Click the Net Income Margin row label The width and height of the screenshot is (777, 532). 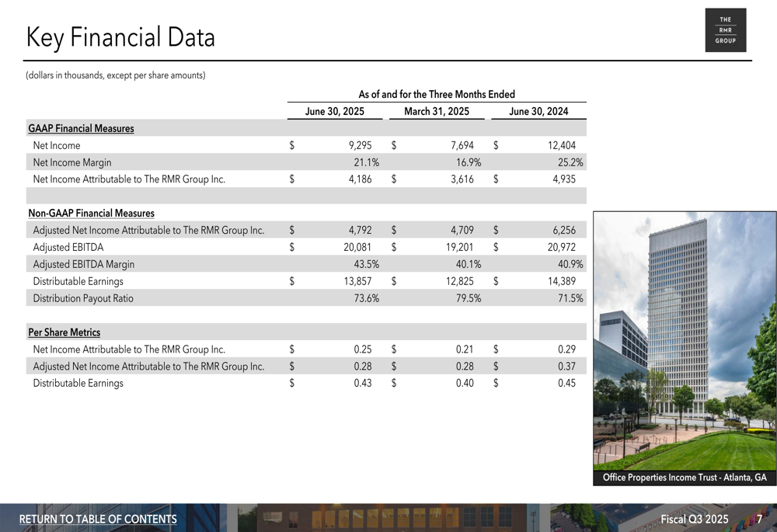pos(72,162)
